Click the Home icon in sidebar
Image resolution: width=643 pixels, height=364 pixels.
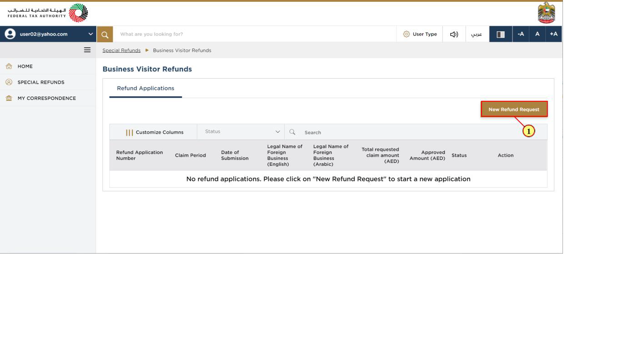point(9,66)
